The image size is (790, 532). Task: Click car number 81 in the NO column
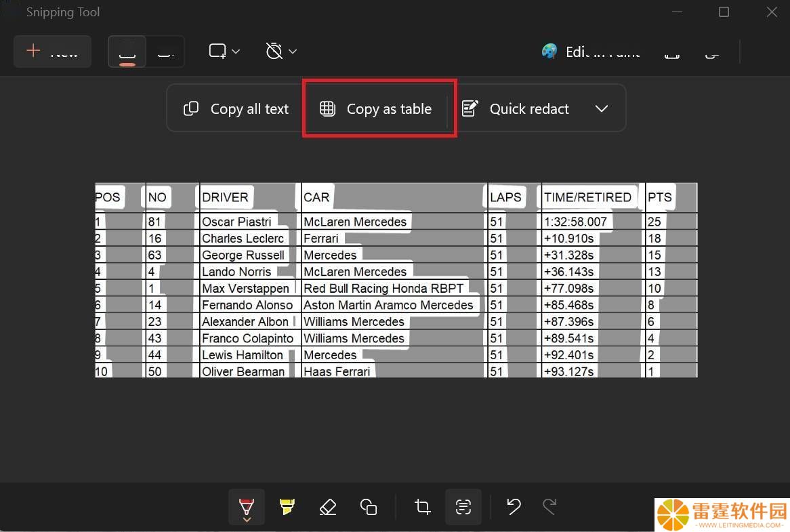tap(154, 222)
